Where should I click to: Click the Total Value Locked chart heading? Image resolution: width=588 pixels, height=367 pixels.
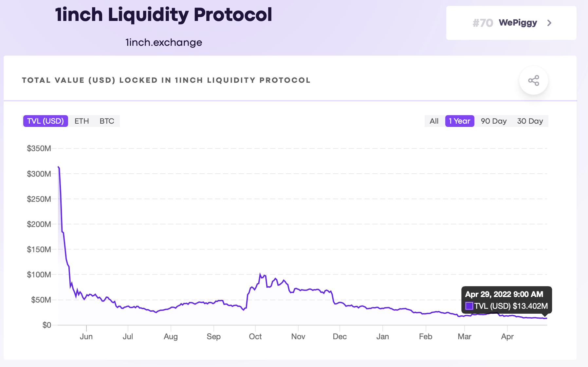(x=166, y=80)
